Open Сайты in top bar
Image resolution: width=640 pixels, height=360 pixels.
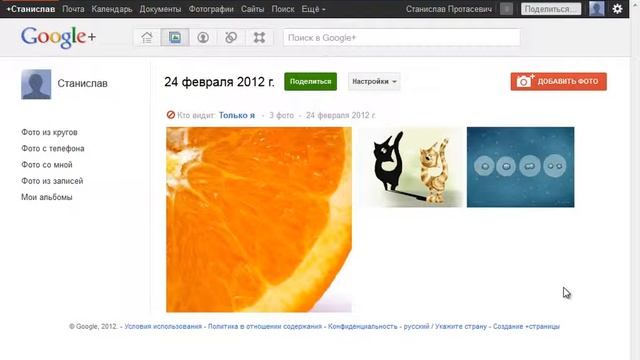[x=252, y=9]
